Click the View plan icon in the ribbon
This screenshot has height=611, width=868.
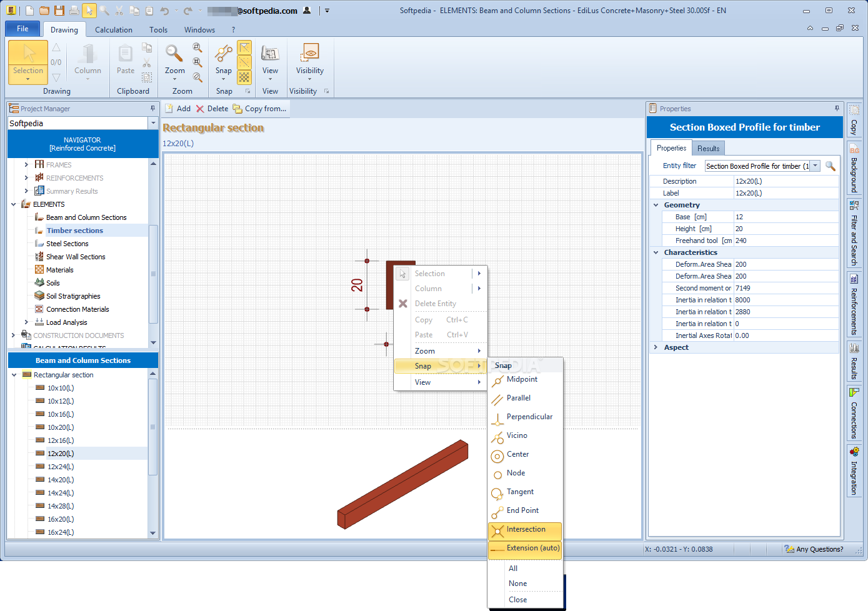click(270, 54)
